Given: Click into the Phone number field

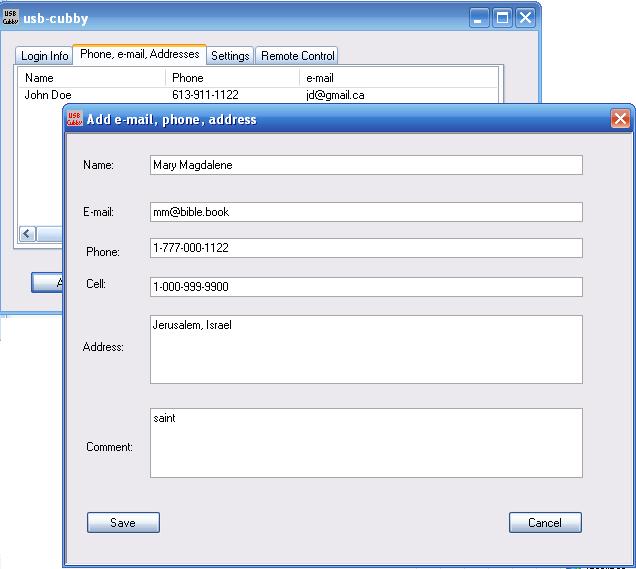Looking at the screenshot, I should click(366, 248).
